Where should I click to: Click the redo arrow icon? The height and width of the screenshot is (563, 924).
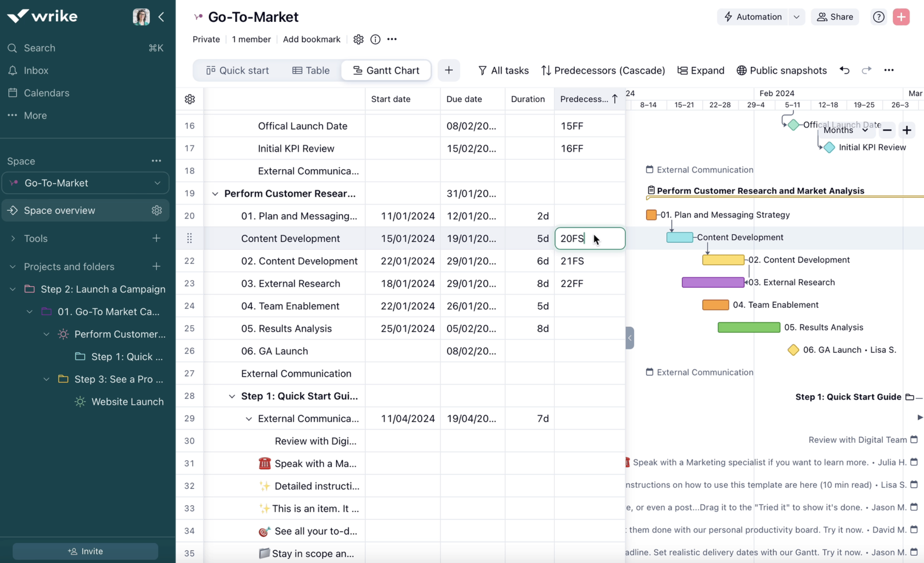(866, 70)
